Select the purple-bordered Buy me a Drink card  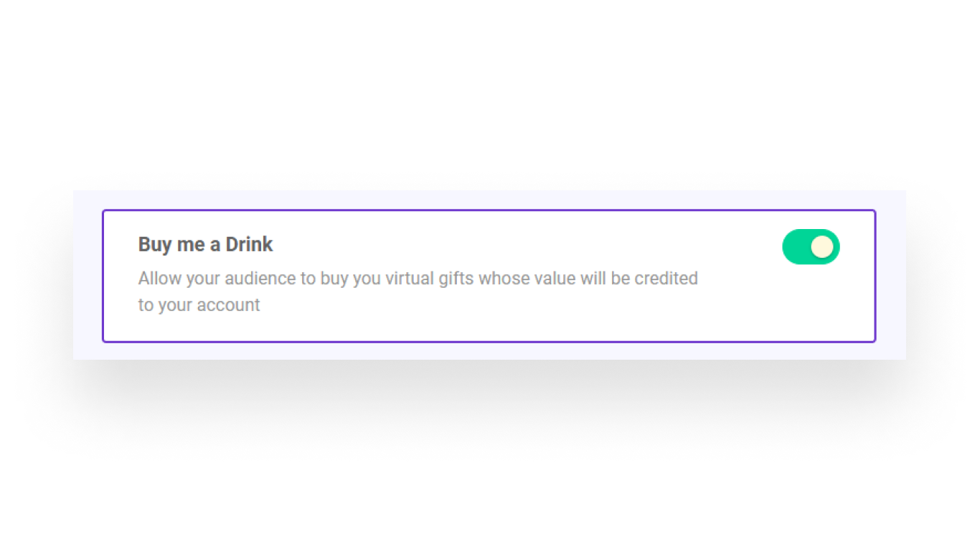pos(489,276)
